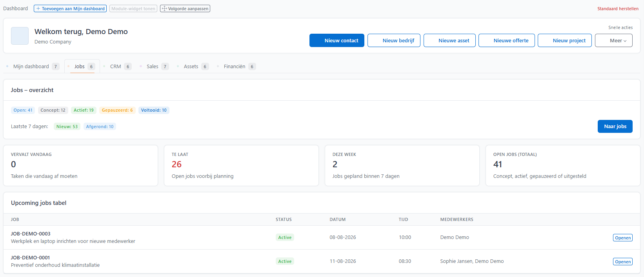
Task: Click the user avatar placeholder beside Welkom terug
Action: [x=20, y=36]
